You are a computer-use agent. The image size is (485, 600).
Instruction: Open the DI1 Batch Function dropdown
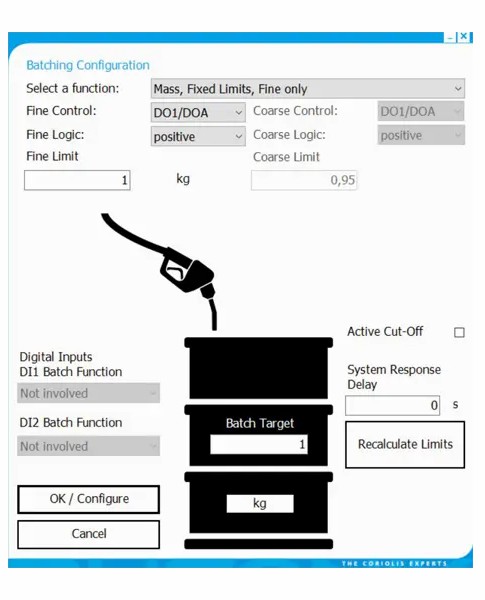point(88,393)
